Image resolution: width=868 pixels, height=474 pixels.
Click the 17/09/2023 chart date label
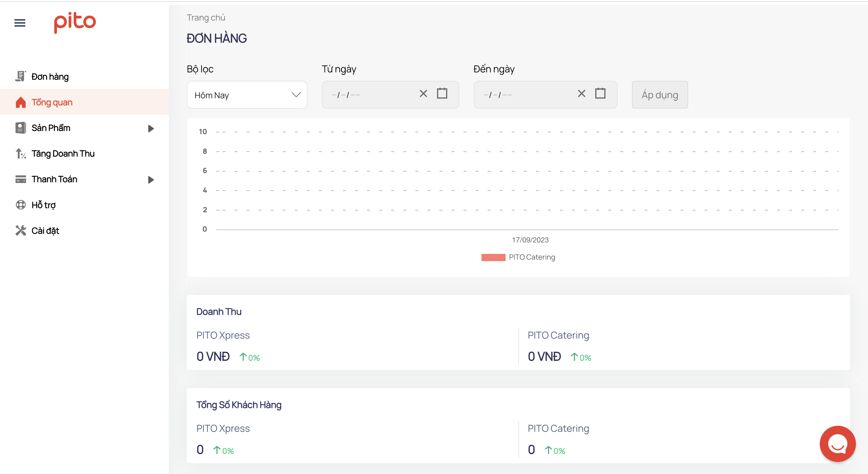pos(530,240)
